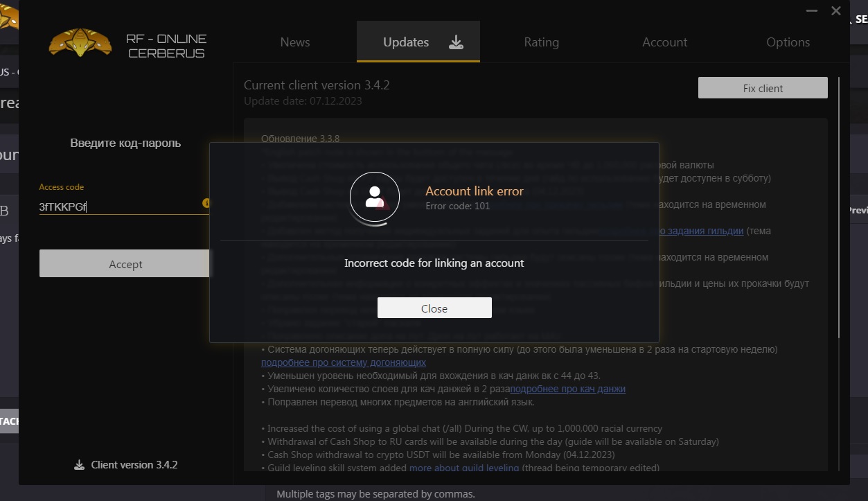Click the 'Client version 3.4.2' footer text

(134, 465)
